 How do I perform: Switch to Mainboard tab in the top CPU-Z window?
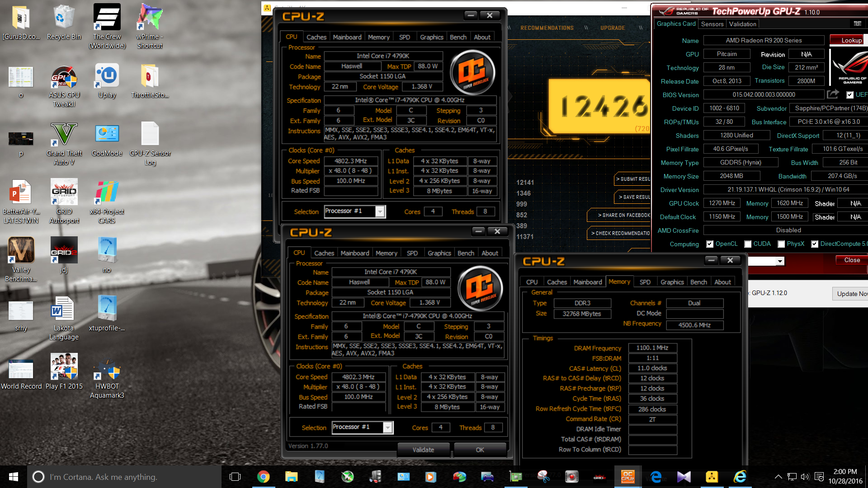tap(347, 37)
